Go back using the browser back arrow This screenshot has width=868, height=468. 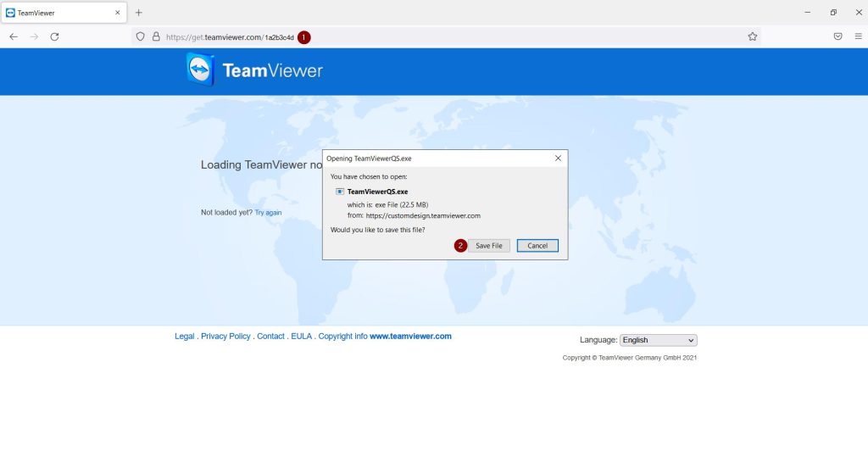14,36
